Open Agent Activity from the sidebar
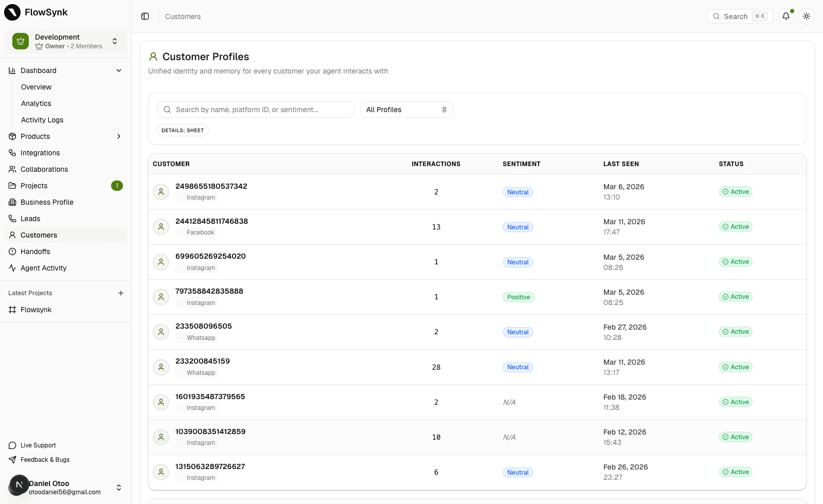This screenshot has width=823, height=504. coord(43,268)
